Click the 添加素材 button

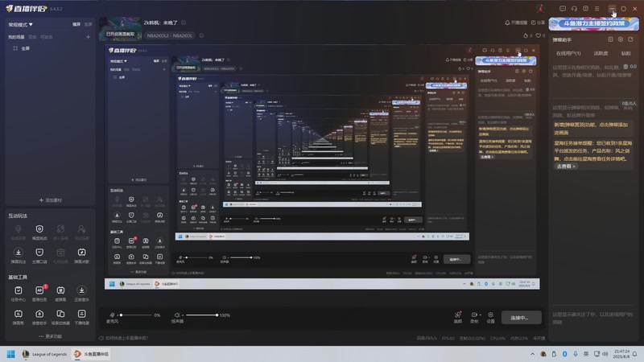coord(50,200)
